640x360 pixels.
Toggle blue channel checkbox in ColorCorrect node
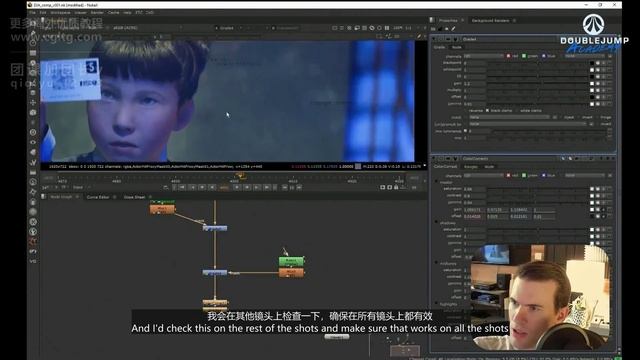(544, 176)
